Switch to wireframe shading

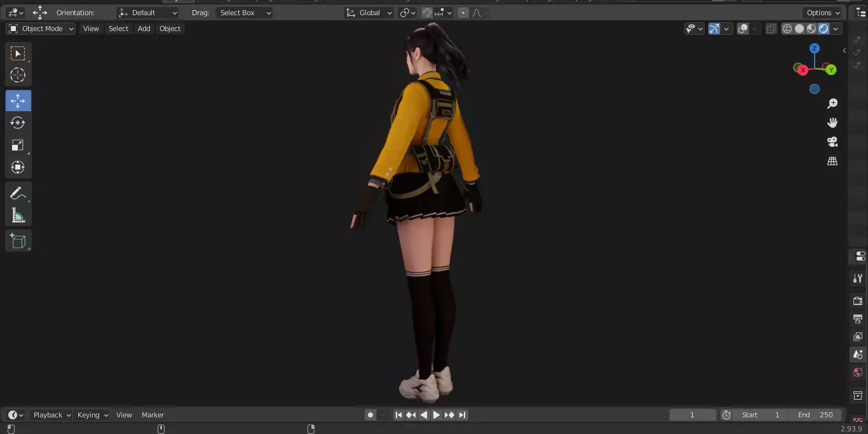tap(787, 29)
